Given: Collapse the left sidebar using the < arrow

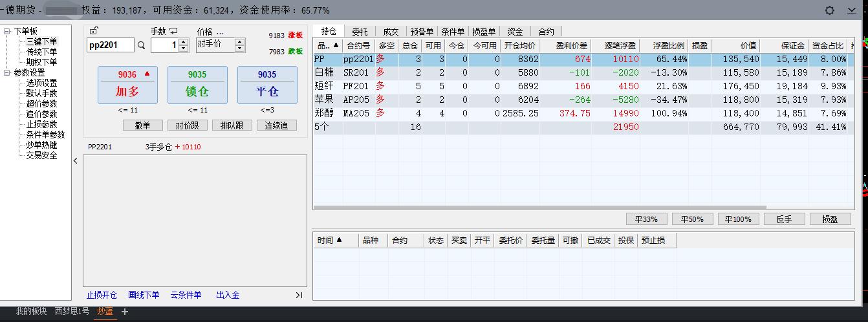Looking at the screenshot, I should tap(76, 161).
